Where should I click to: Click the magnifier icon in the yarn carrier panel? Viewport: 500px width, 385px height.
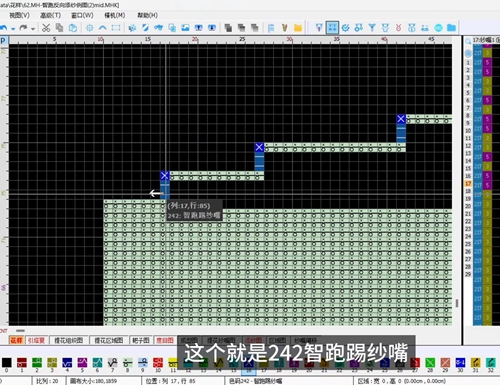point(468,41)
